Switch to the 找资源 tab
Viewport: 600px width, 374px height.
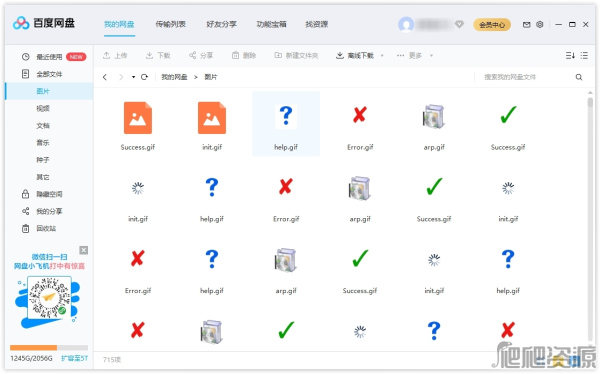pos(316,24)
